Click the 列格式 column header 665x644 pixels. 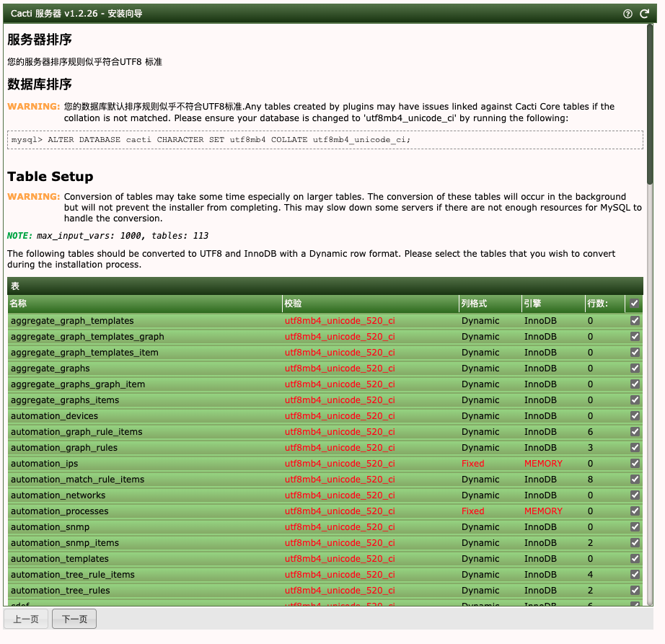(490, 304)
